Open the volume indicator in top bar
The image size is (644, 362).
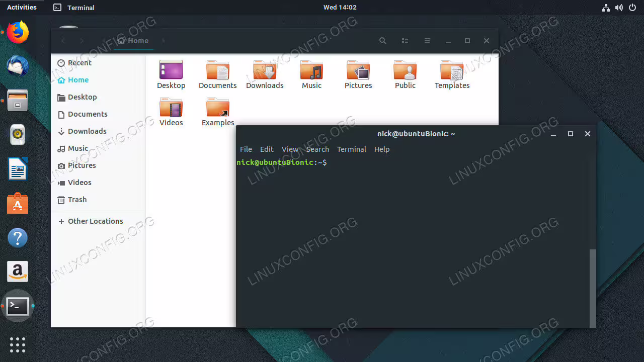pos(619,8)
